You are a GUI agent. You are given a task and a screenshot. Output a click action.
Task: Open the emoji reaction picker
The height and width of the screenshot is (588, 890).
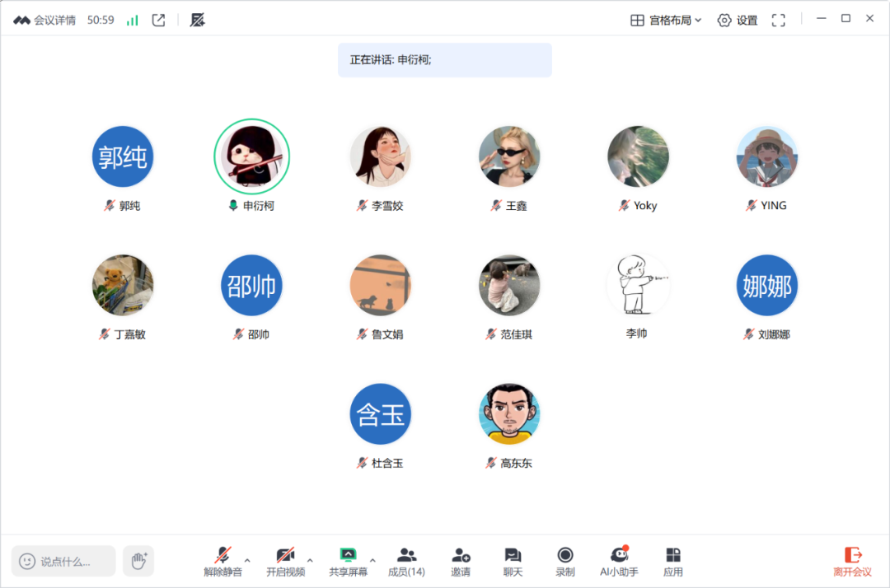pos(27,561)
